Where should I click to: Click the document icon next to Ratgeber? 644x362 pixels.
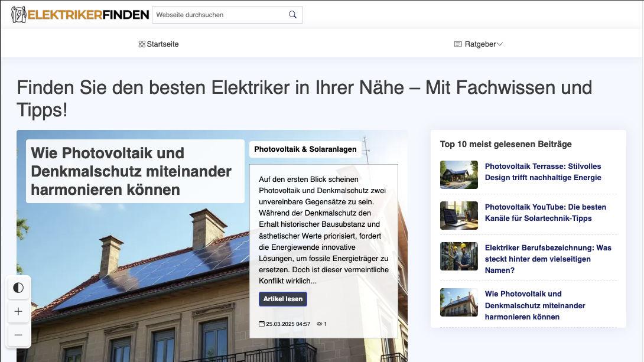(x=457, y=44)
